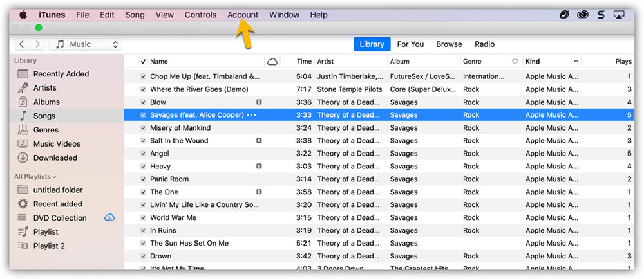
Task: Click the Creative Cloud menu bar icon
Action: tap(583, 15)
